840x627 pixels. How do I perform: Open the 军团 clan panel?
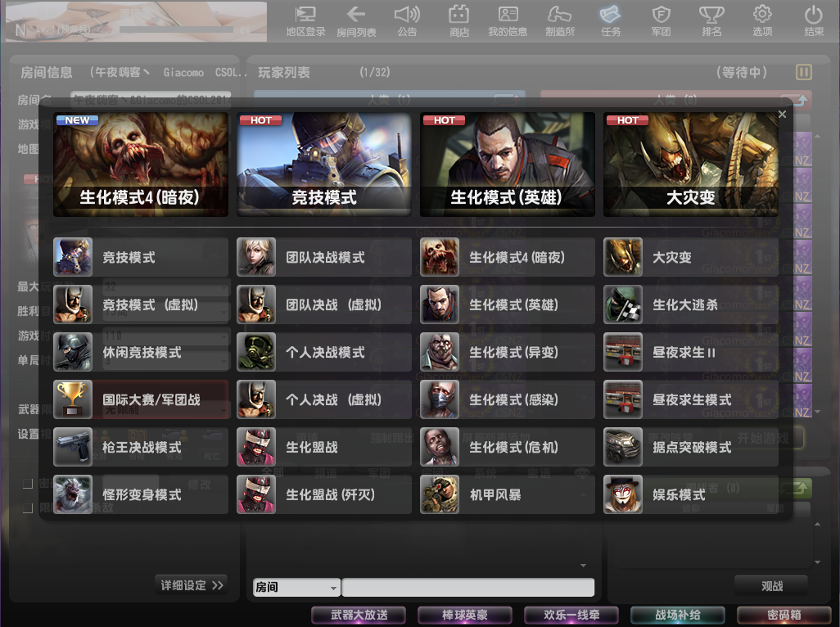[660, 20]
